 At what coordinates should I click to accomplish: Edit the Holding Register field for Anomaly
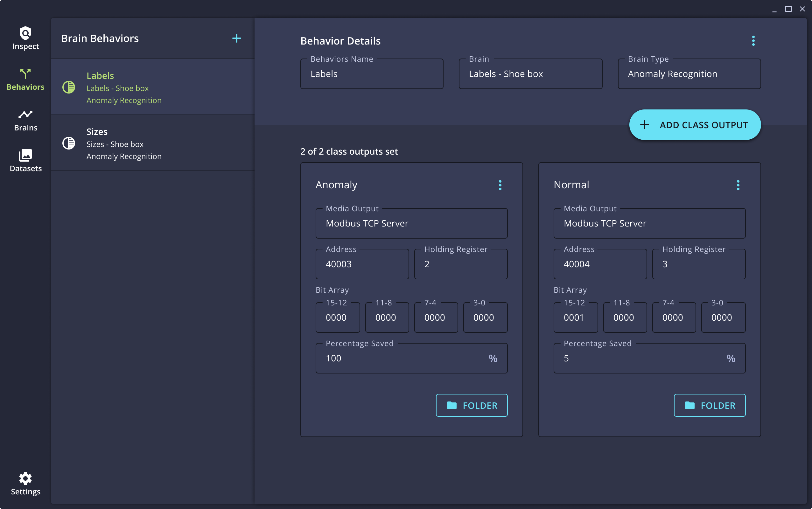460,264
